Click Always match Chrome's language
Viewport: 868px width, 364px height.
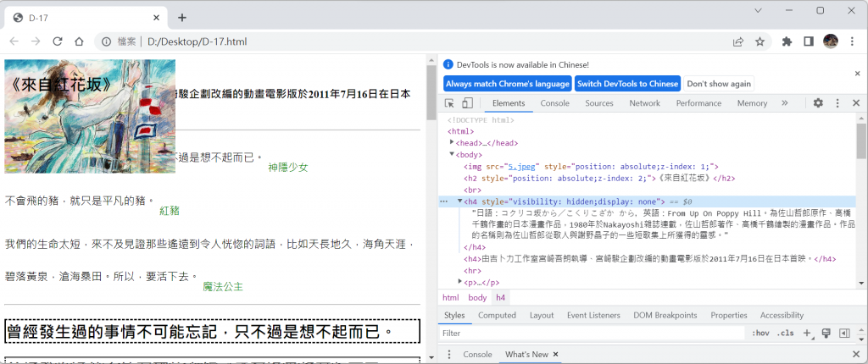[x=508, y=84]
